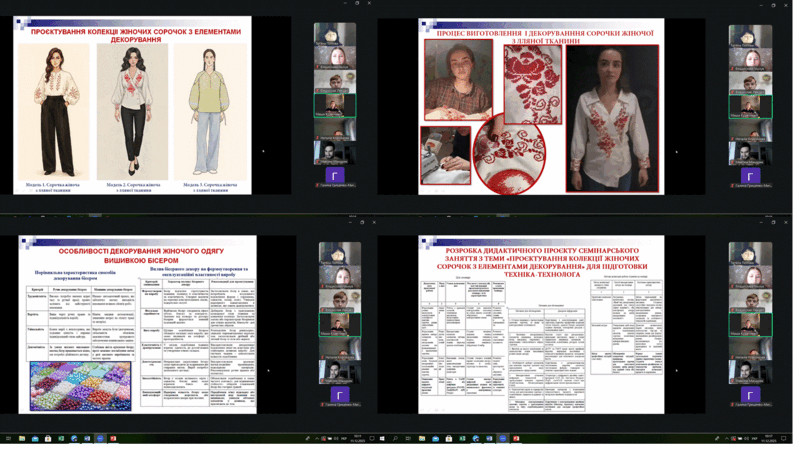Click Zoom icon in taskbar below bead embroidery slide
This screenshot has width=800, height=450.
click(x=100, y=438)
